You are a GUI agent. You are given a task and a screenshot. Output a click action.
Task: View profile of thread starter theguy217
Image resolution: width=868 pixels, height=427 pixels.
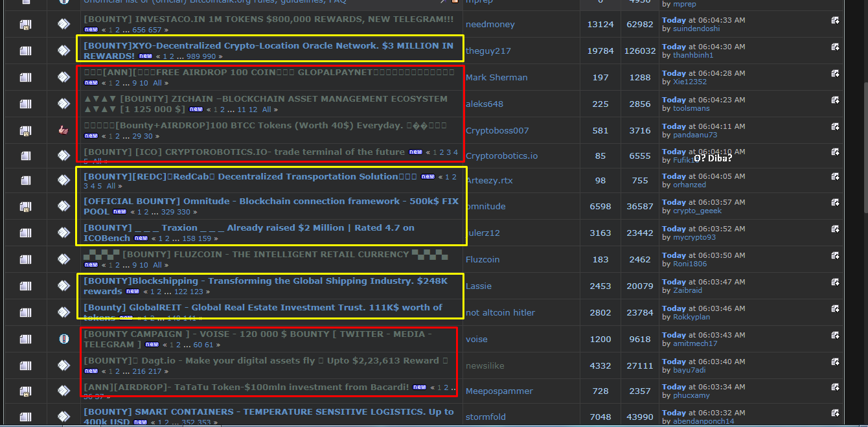pyautogui.click(x=488, y=51)
